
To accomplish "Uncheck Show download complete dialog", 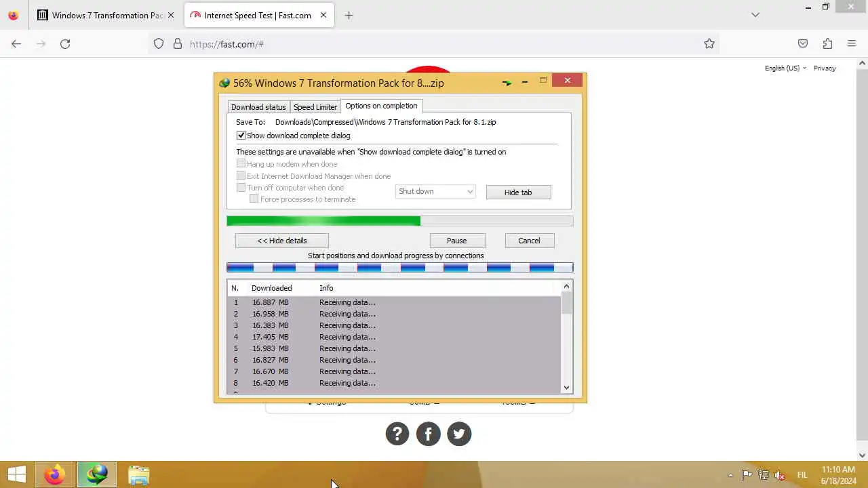I will tap(241, 136).
